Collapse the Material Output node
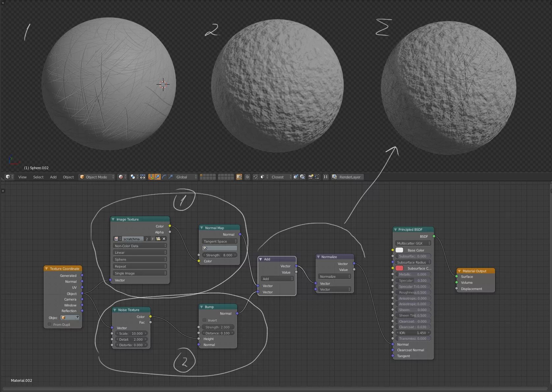This screenshot has height=392, width=552. [459, 271]
